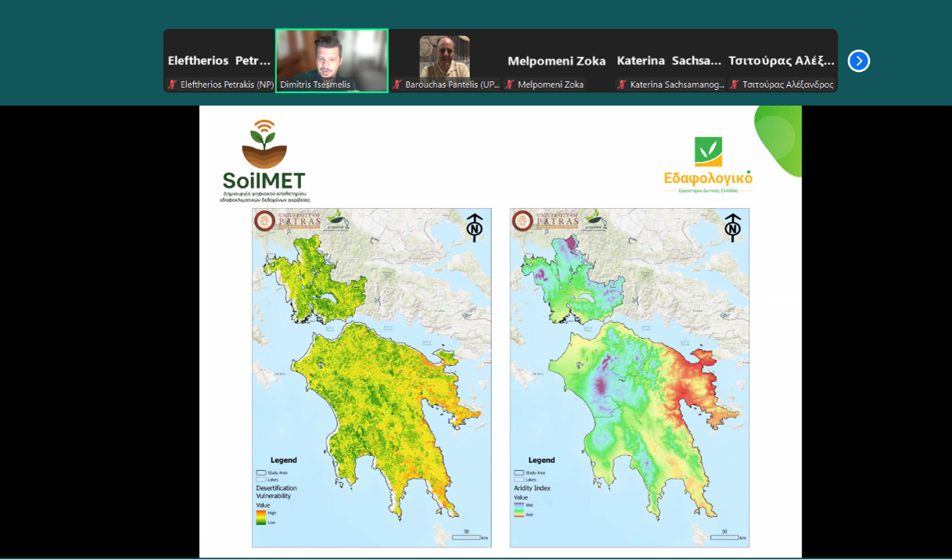Click the 30 km scale bar on Aridity Index map
952x560 pixels.
(727, 536)
